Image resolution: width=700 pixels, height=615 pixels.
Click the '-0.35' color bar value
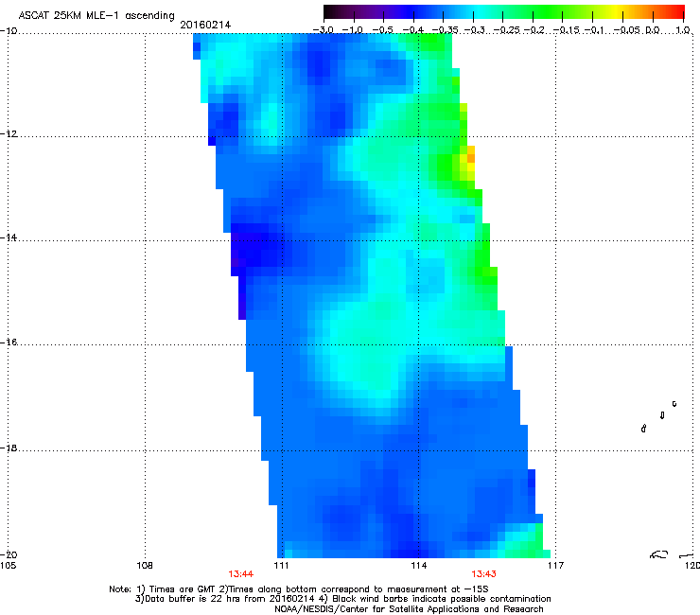446,30
